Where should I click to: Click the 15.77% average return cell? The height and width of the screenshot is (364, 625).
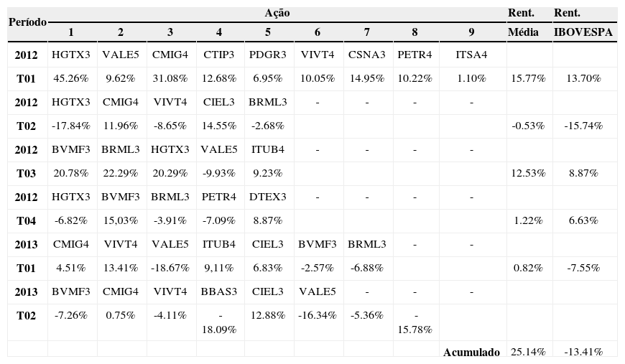(528, 78)
